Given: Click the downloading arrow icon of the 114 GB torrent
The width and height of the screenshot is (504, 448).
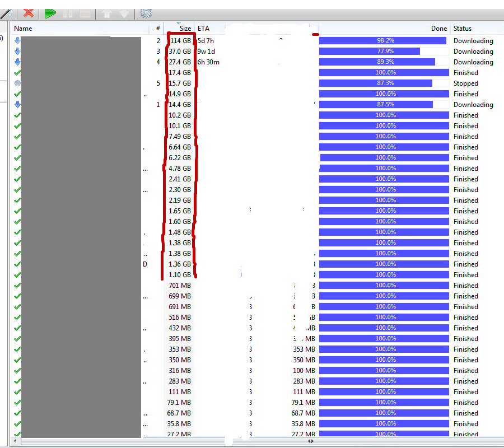Looking at the screenshot, I should (18, 40).
